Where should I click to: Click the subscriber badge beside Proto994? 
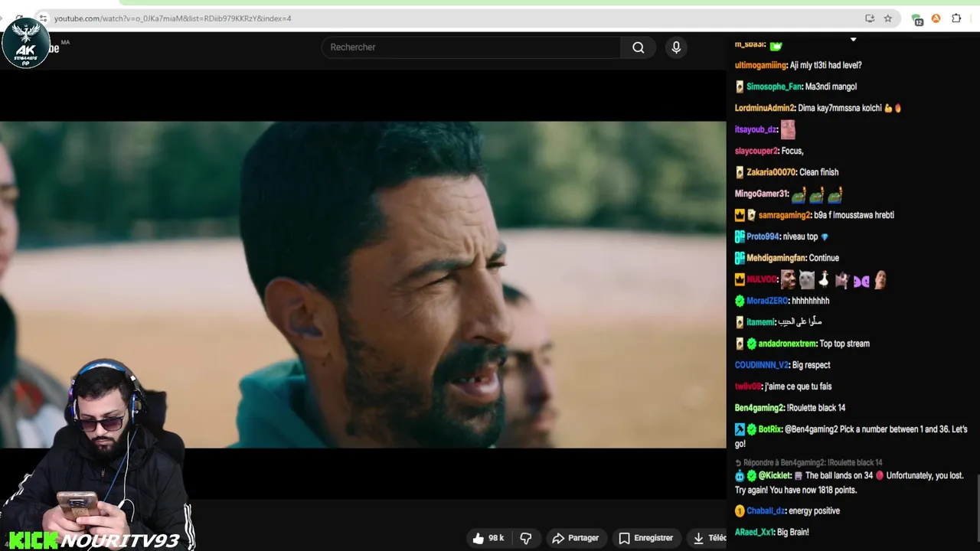coord(740,236)
